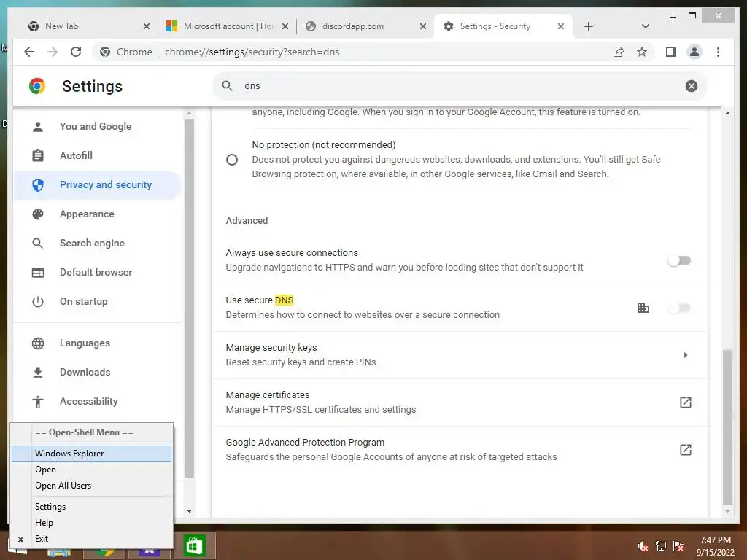Image resolution: width=747 pixels, height=560 pixels.
Task: Click the share this page icon
Action: 619,52
